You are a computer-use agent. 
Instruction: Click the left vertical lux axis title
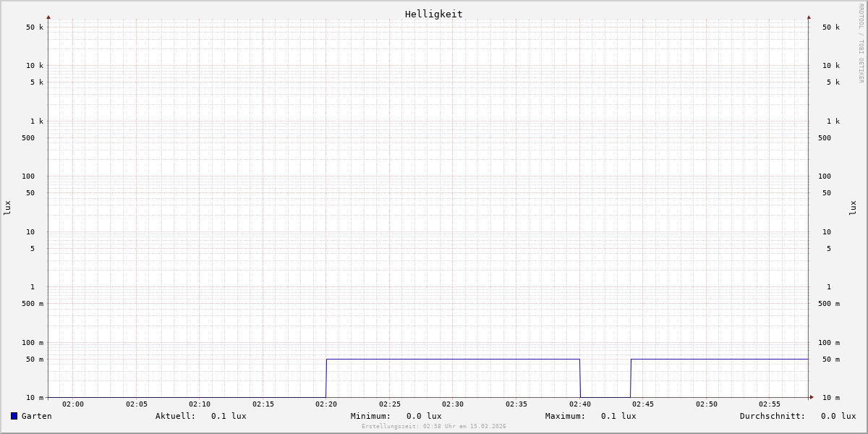click(7, 208)
